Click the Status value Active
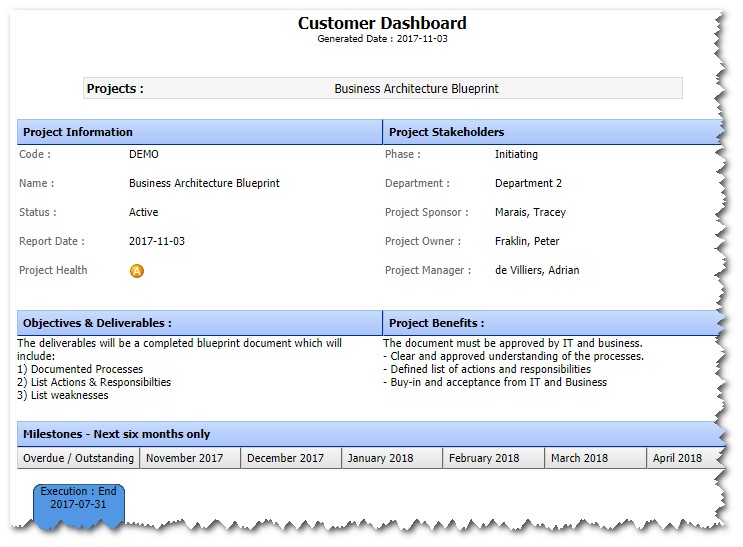 (144, 212)
